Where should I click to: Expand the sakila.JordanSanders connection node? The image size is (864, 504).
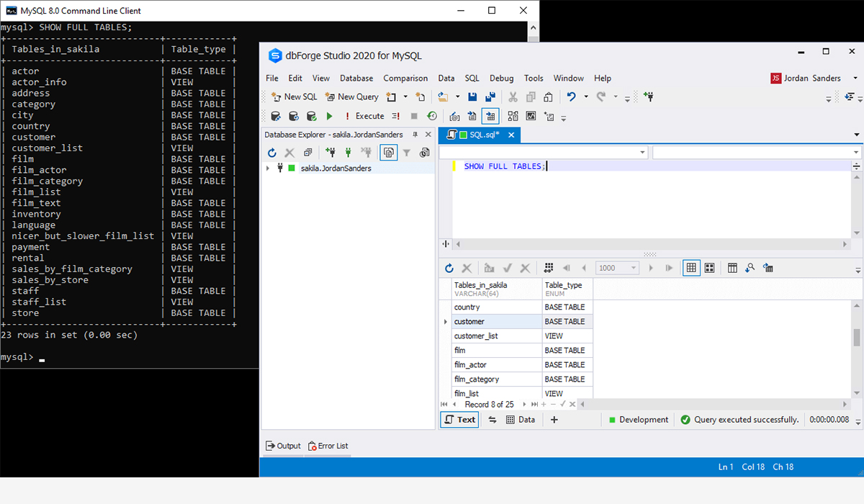pos(268,168)
